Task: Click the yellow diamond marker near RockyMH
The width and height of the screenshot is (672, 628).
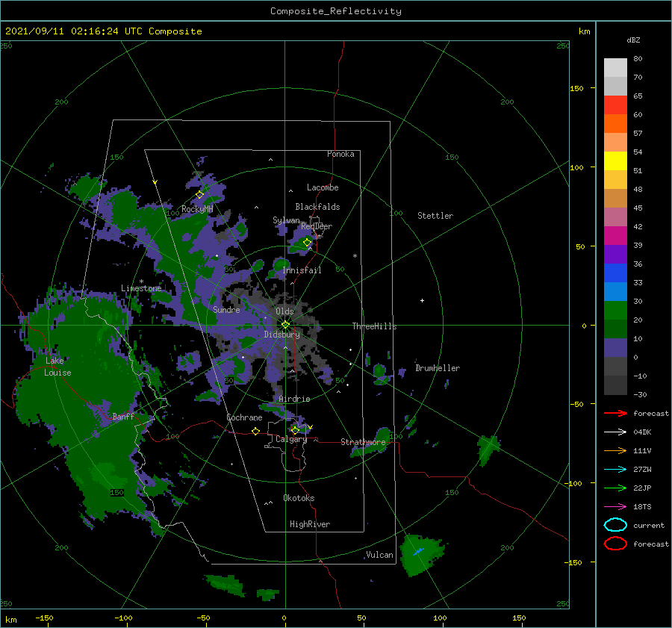Action: click(x=199, y=195)
